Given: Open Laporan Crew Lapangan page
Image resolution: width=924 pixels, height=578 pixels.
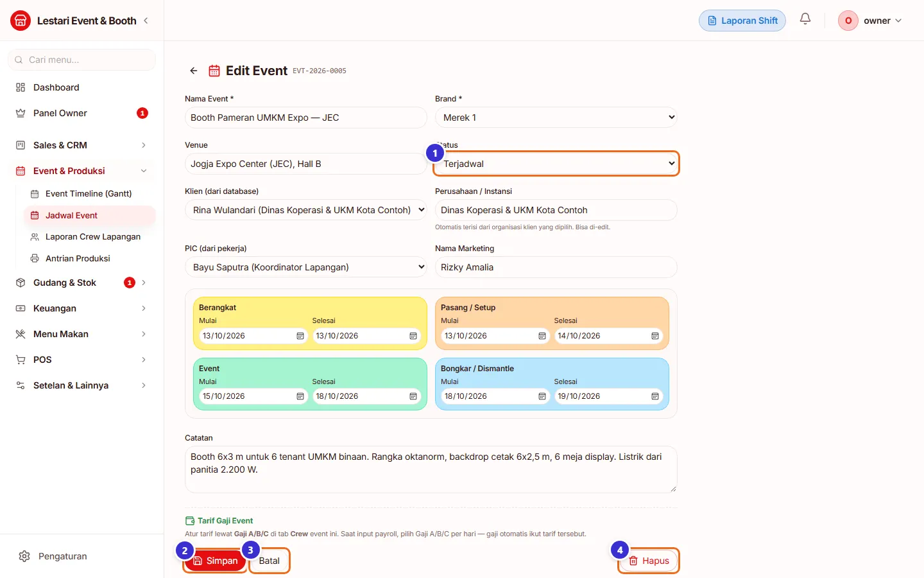Looking at the screenshot, I should [x=90, y=236].
